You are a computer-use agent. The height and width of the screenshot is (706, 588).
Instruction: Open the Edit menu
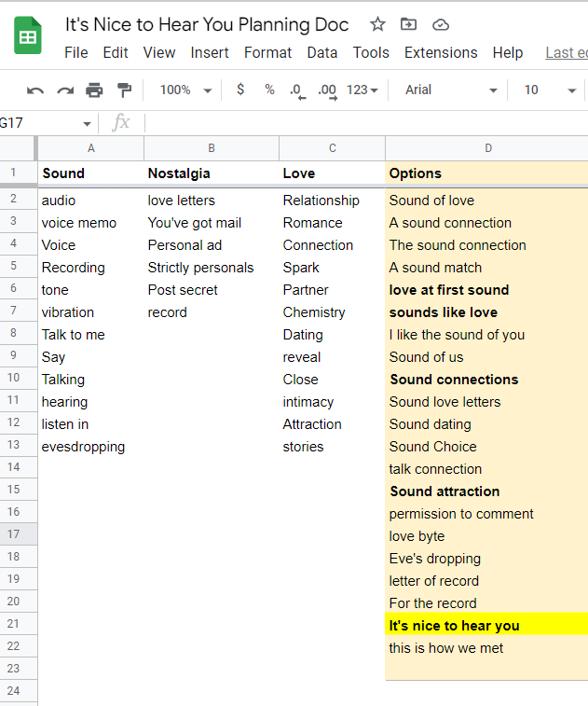[116, 52]
